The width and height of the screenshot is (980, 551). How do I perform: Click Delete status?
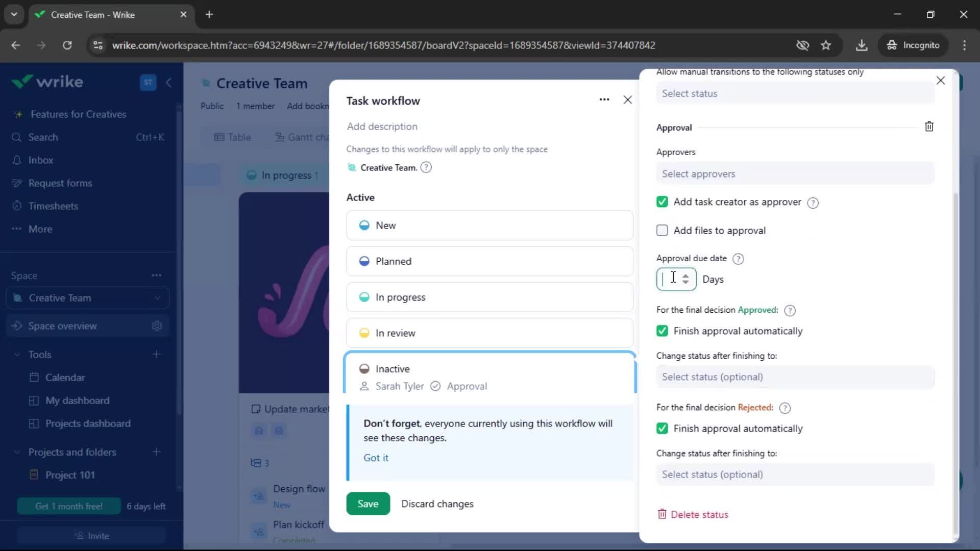coord(693,515)
